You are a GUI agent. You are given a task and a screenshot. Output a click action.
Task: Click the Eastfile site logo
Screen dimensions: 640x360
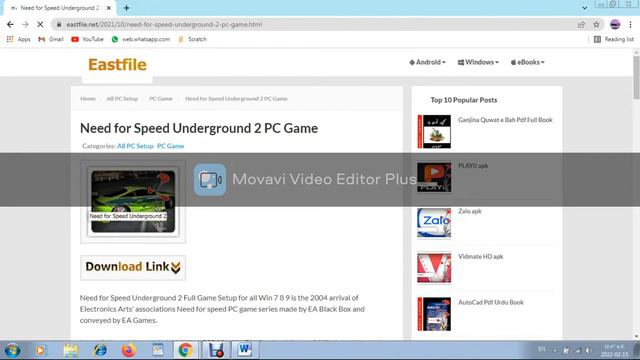click(117, 64)
